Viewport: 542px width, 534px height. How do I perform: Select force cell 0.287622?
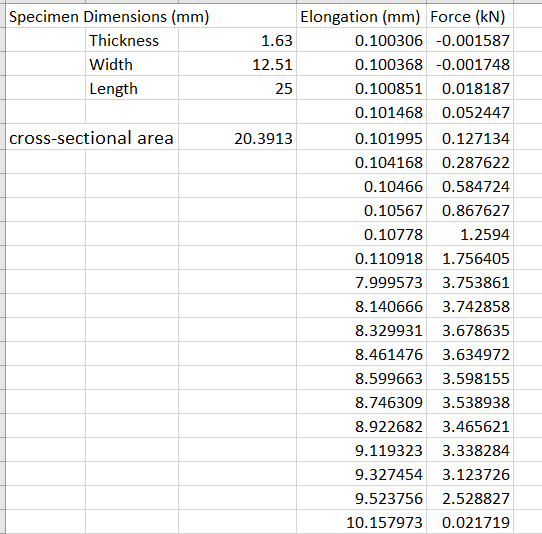point(470,162)
